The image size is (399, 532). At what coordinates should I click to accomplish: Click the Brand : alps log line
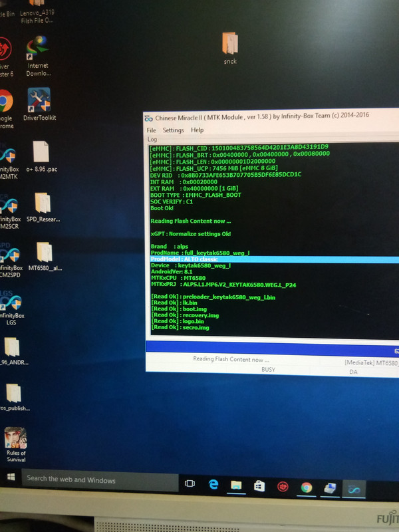170,247
